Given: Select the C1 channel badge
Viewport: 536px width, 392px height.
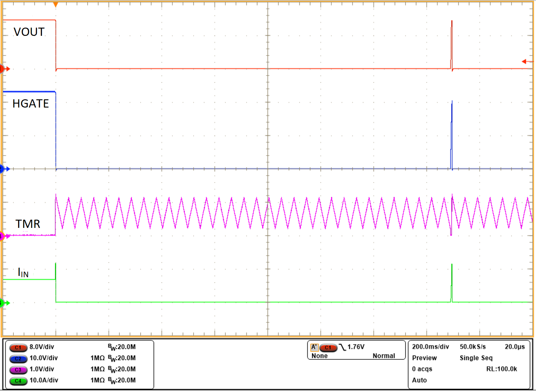Looking at the screenshot, I should pos(18,347).
